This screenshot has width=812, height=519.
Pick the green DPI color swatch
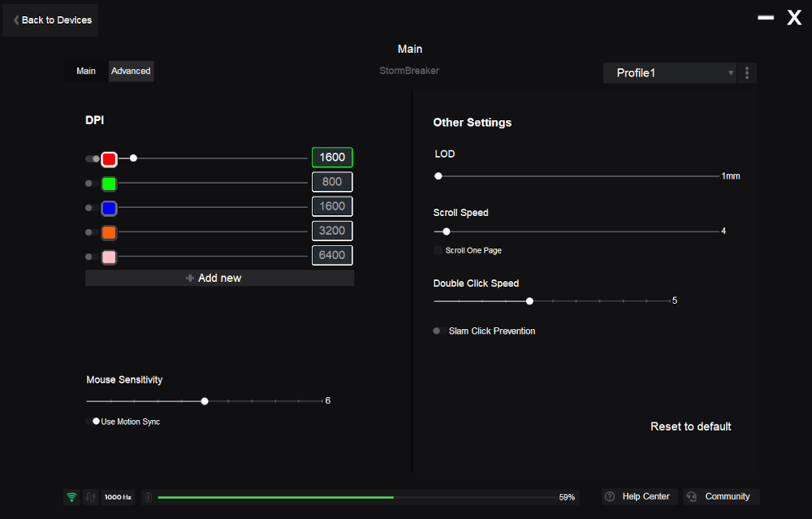coord(109,184)
